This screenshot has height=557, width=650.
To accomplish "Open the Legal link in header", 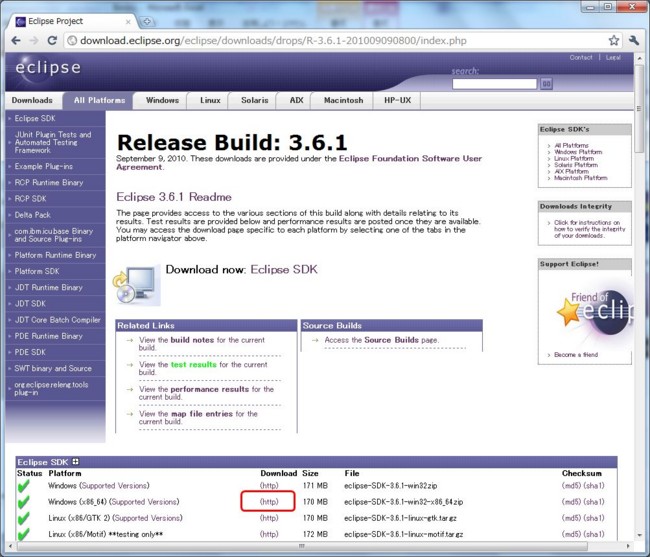I will pyautogui.click(x=613, y=58).
